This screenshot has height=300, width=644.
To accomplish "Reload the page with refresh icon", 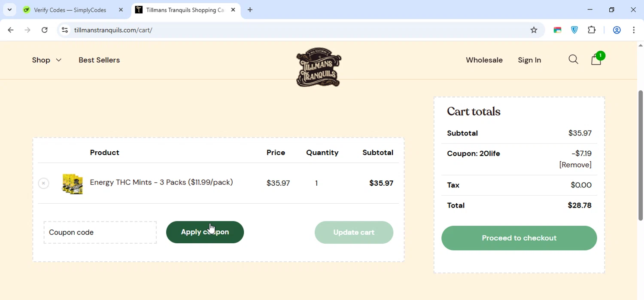I will (x=45, y=30).
